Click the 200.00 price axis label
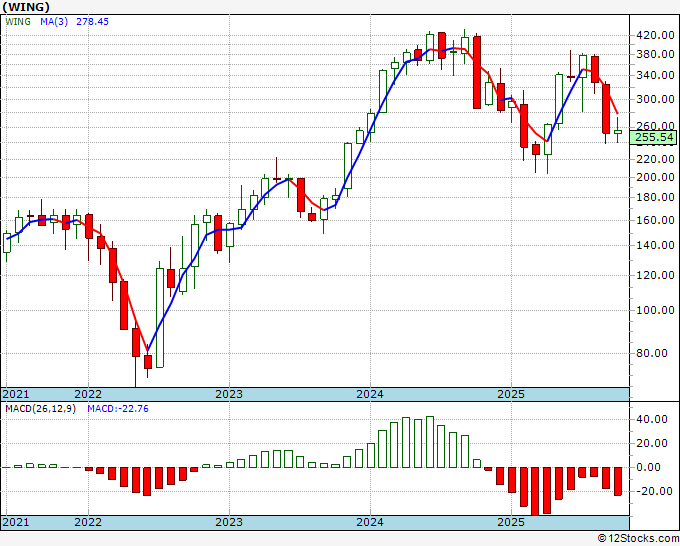Screen dimensions: 680x546 tap(654, 177)
